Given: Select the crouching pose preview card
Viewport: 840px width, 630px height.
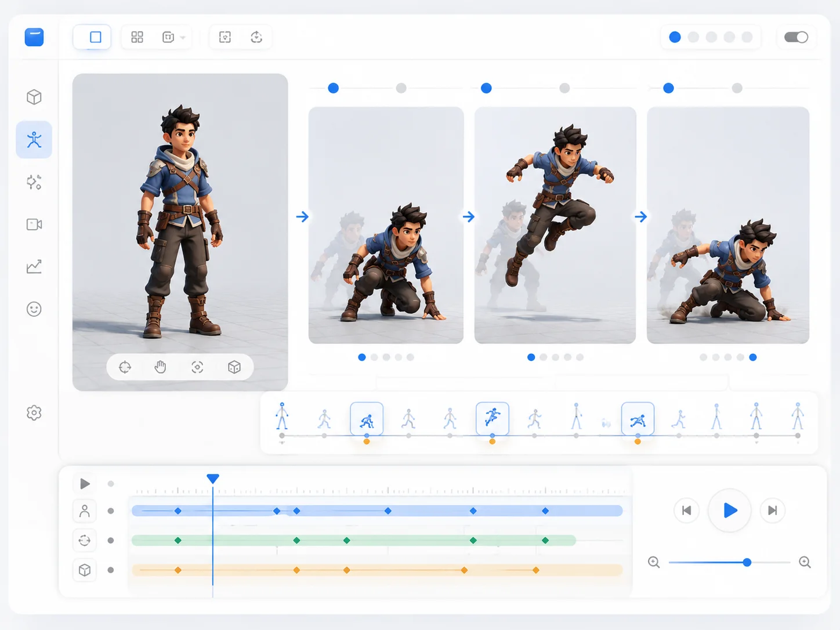Looking at the screenshot, I should coord(386,225).
